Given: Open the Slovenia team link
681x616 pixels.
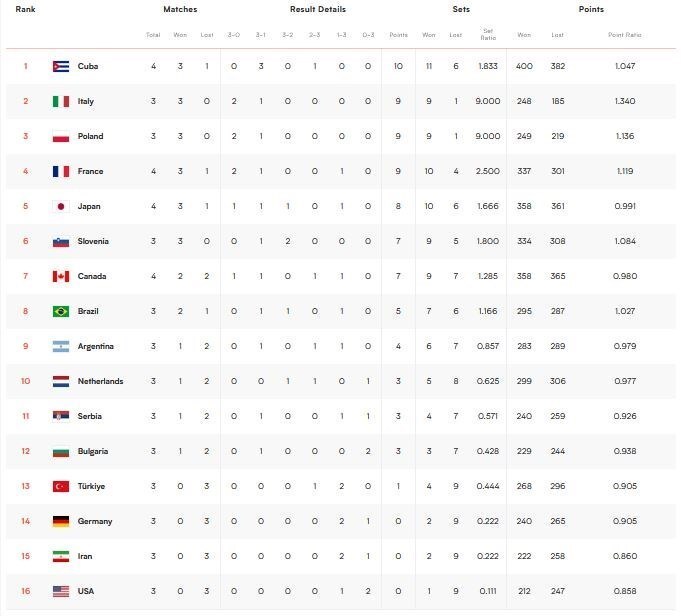Looking at the screenshot, I should coord(93,241).
